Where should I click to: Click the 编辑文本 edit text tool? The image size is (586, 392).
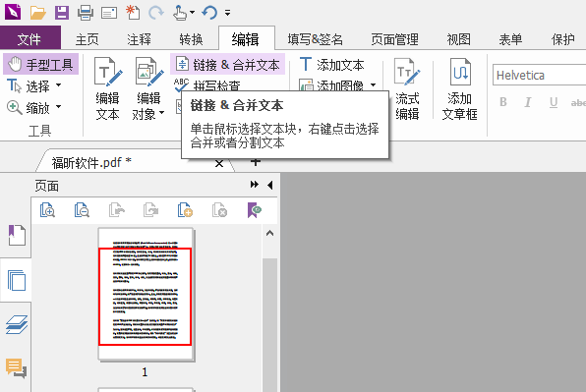tap(107, 88)
